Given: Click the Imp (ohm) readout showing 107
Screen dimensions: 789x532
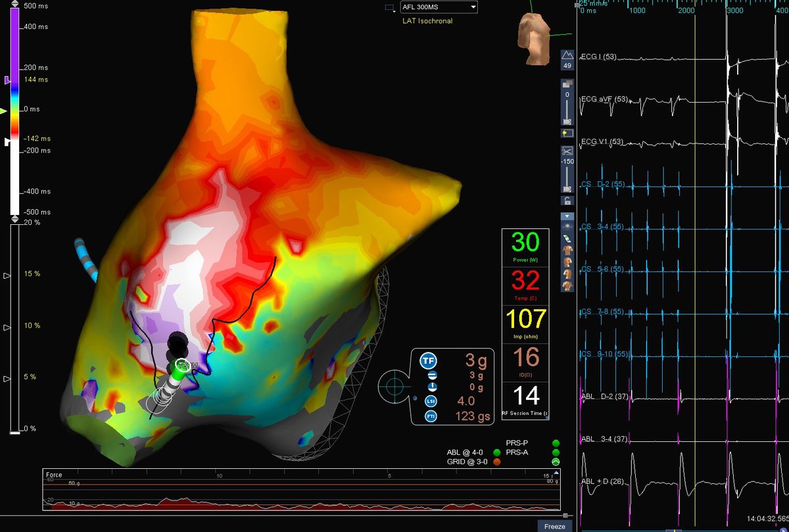Looking at the screenshot, I should (x=526, y=324).
